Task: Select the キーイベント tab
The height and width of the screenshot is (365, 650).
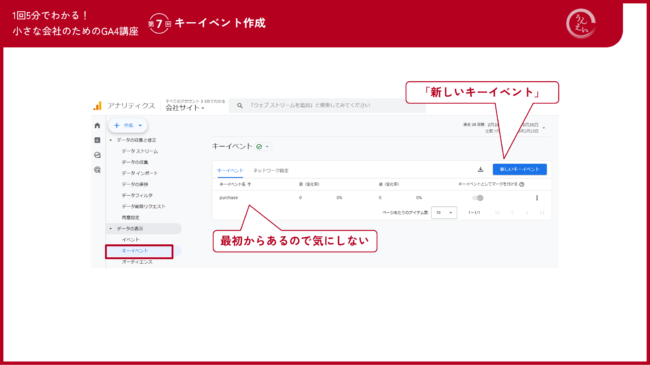Action: point(230,170)
